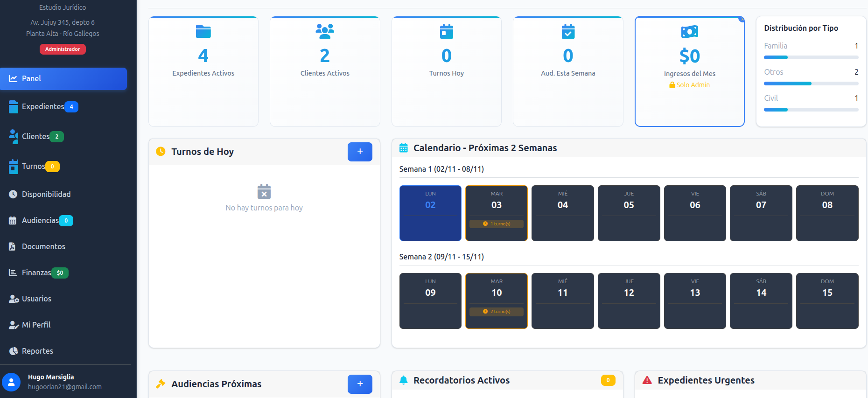This screenshot has width=868, height=398.
Task: Open the Disponibilidad sidebar section
Action: coord(46,194)
